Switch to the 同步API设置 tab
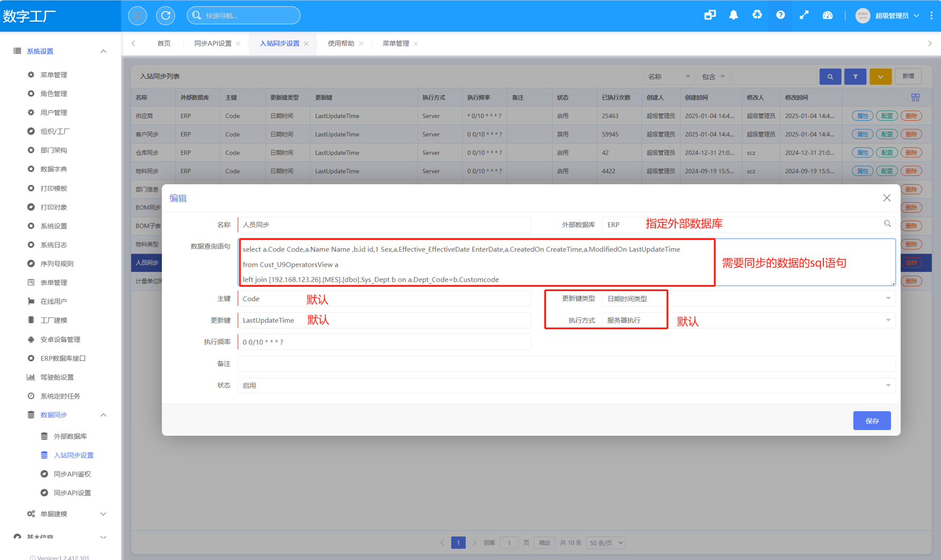 pos(213,43)
